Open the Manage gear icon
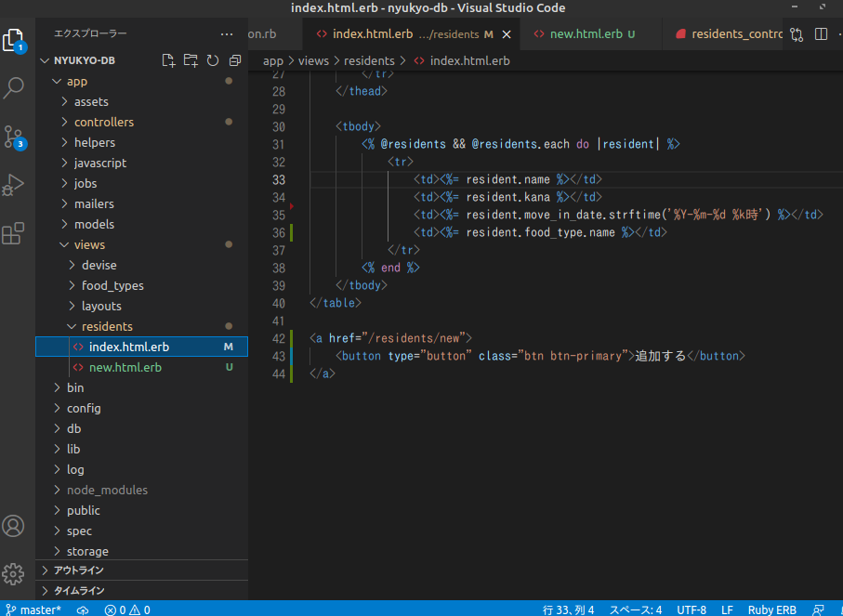 (x=14, y=572)
